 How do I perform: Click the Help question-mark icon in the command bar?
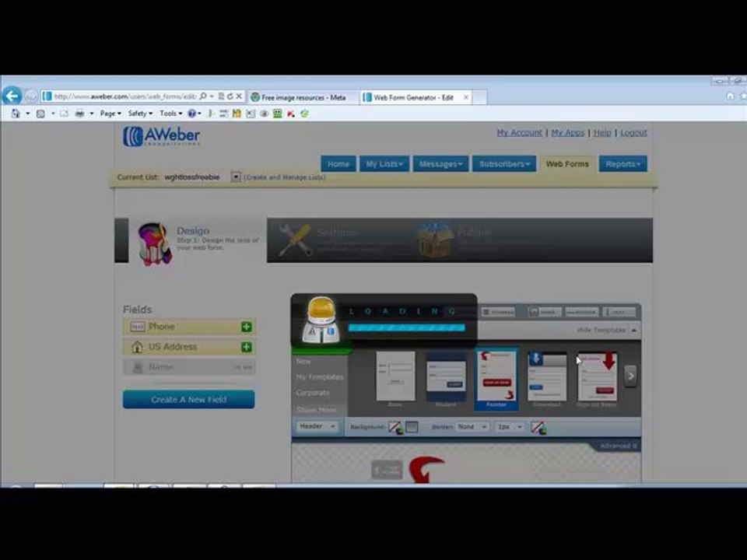coord(191,114)
